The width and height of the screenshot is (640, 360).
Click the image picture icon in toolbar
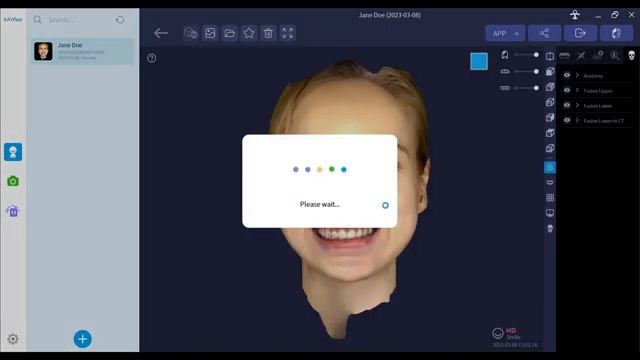pyautogui.click(x=210, y=33)
